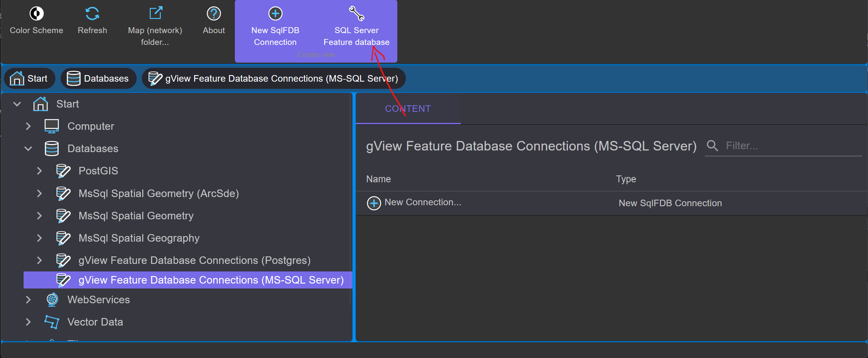Select MsSql Spatial Geography text
The height and width of the screenshot is (358, 868).
tap(139, 238)
